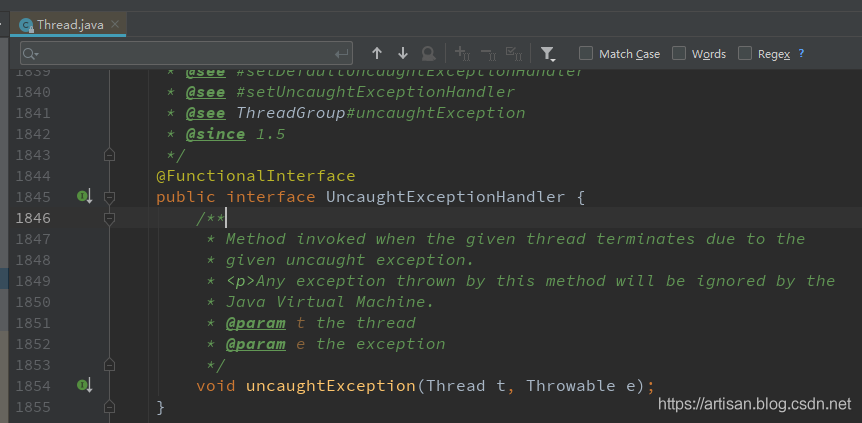Click the implemented marker icon on line 1845
The width and height of the screenshot is (862, 423).
[84, 197]
